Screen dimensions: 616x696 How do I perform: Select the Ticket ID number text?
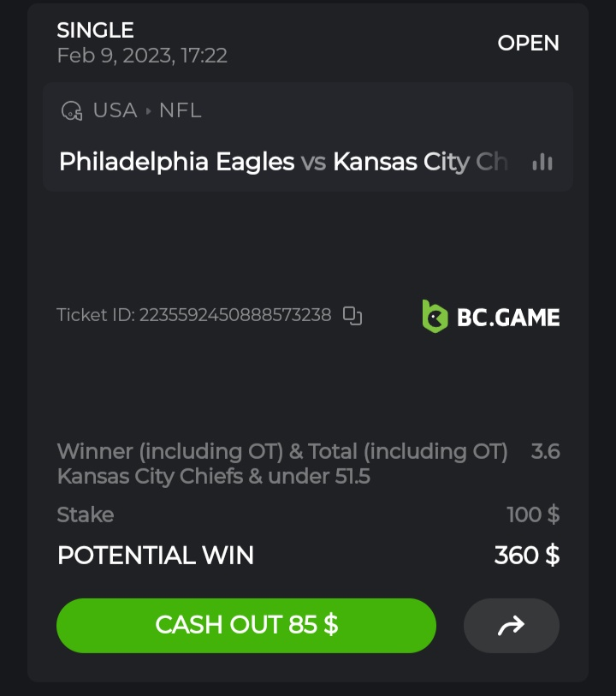click(x=234, y=315)
